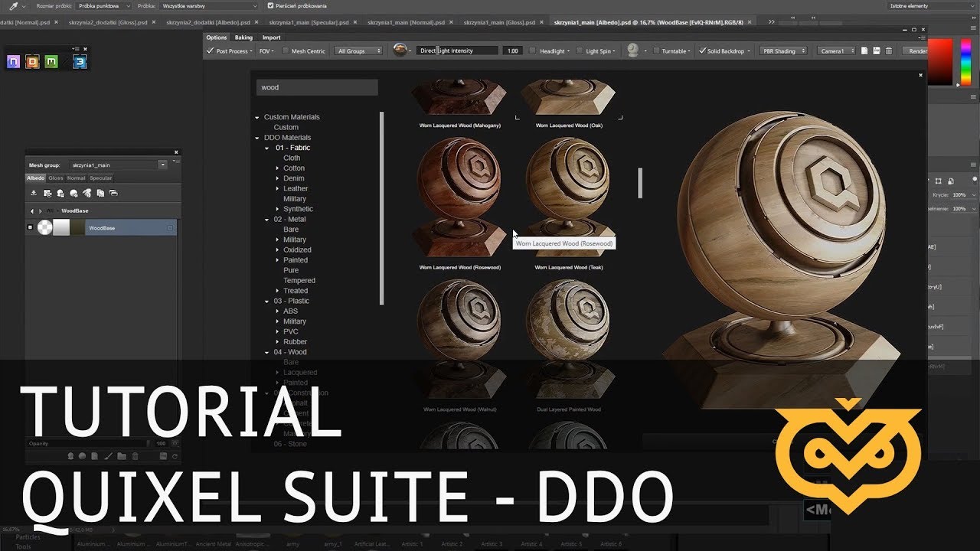Launch DDO from the Quixel Suite bar

(32, 62)
